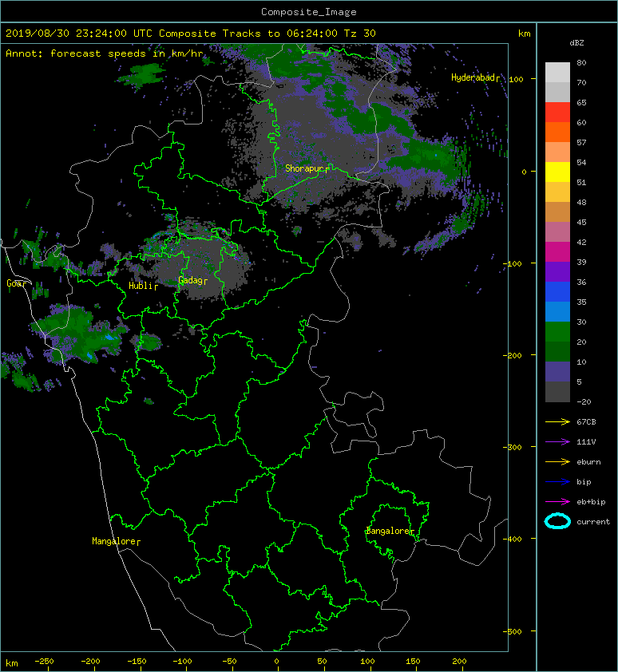Viewport: 618px width, 672px height.
Task: Click the -150 tick on the bottom axis
Action: tap(137, 662)
